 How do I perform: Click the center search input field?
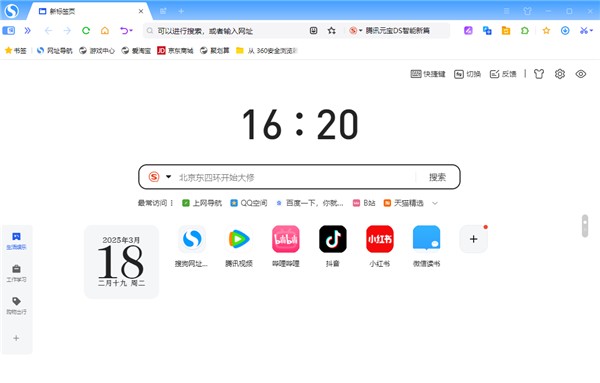[x=295, y=177]
